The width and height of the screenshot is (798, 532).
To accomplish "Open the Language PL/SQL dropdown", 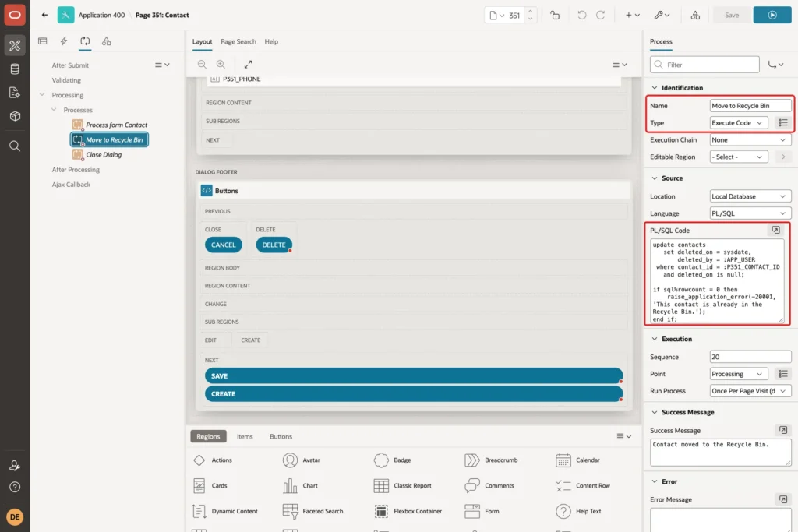I will tap(750, 213).
